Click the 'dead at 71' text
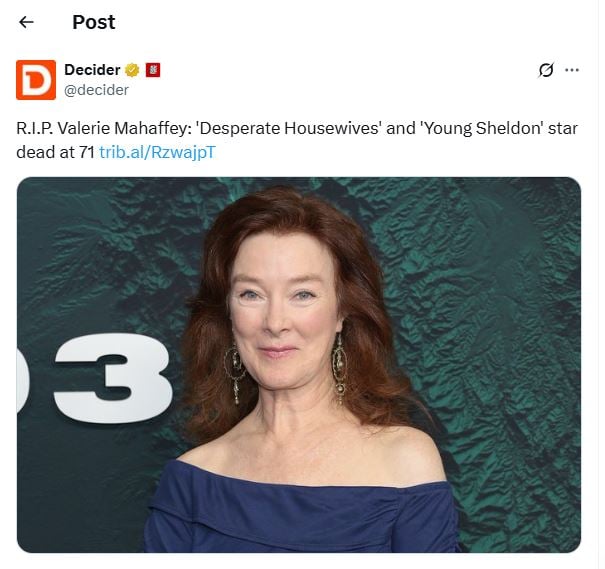Screen dimensions: 605x569 click(56, 152)
